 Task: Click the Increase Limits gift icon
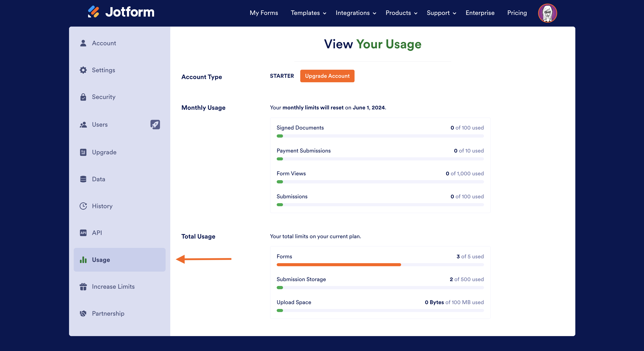point(83,287)
